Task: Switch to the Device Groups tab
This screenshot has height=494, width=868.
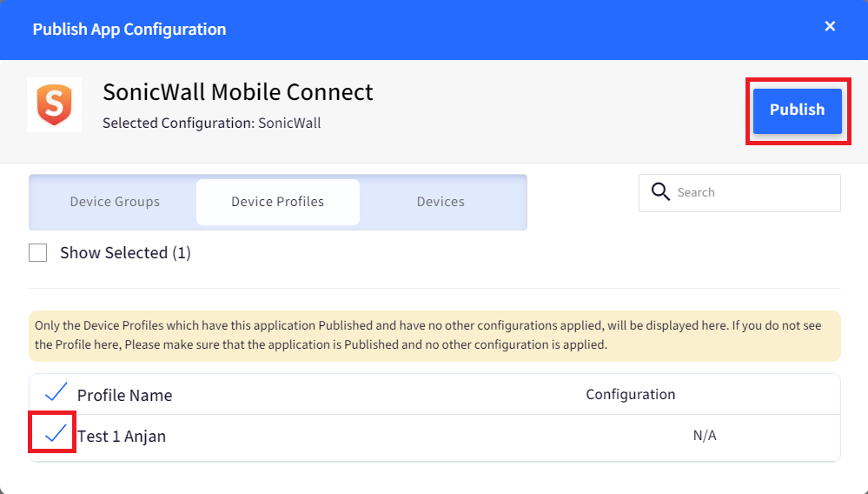Action: [115, 202]
